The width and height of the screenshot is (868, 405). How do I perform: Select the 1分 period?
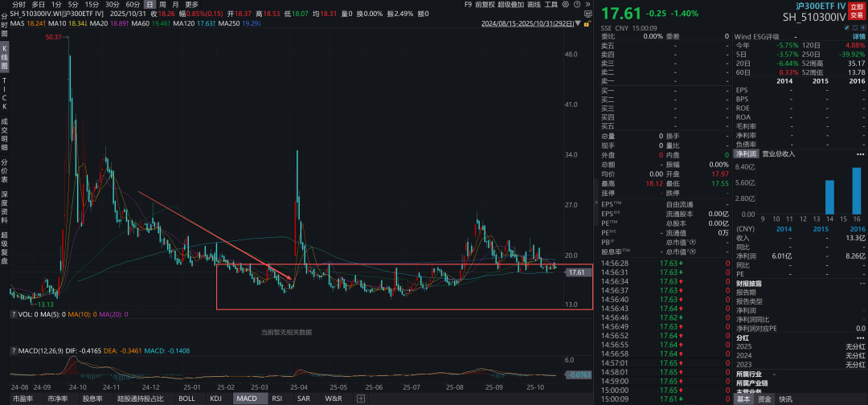pos(56,5)
